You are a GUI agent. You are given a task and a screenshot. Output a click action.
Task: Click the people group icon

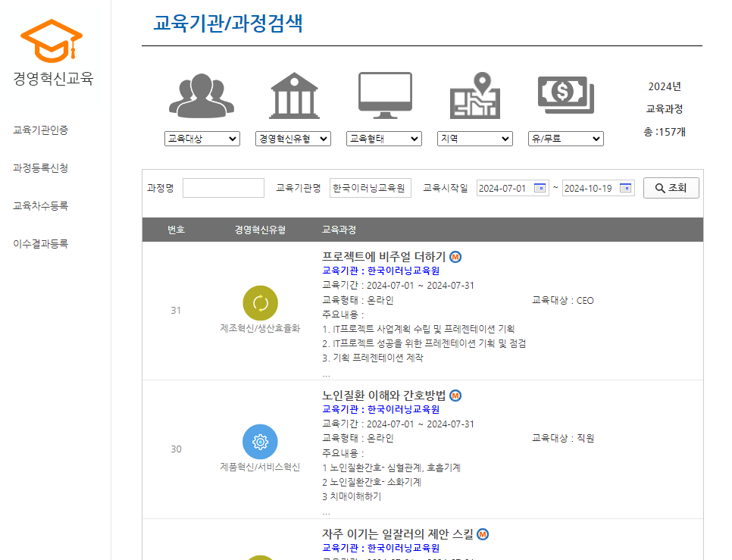point(202,96)
